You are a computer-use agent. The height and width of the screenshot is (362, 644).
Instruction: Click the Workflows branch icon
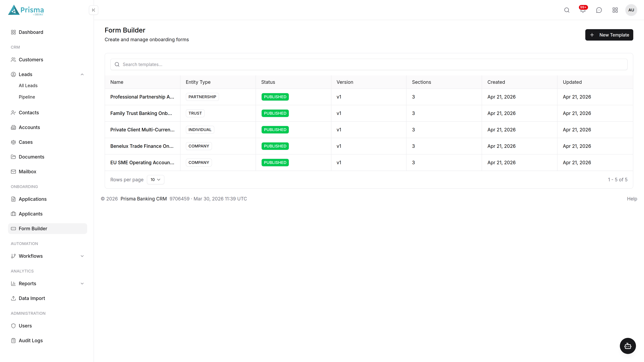pyautogui.click(x=13, y=256)
